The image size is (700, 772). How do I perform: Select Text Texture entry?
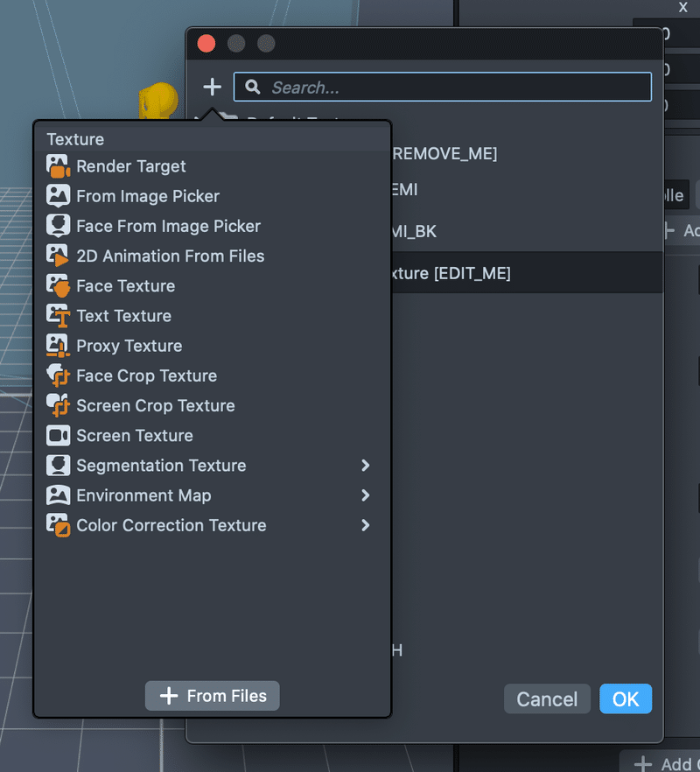(x=212, y=316)
